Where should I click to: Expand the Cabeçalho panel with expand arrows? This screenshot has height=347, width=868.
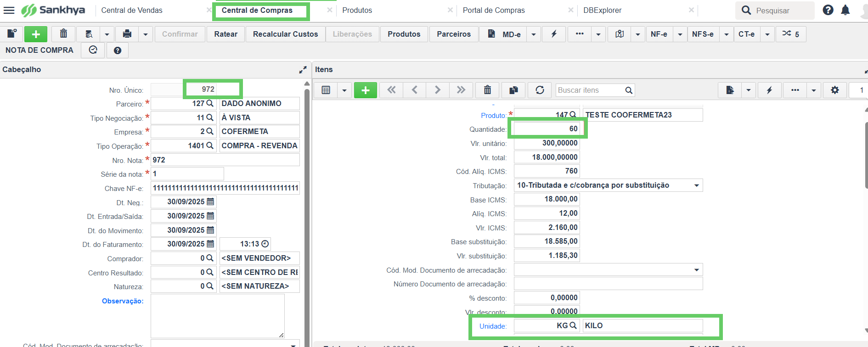coord(303,70)
